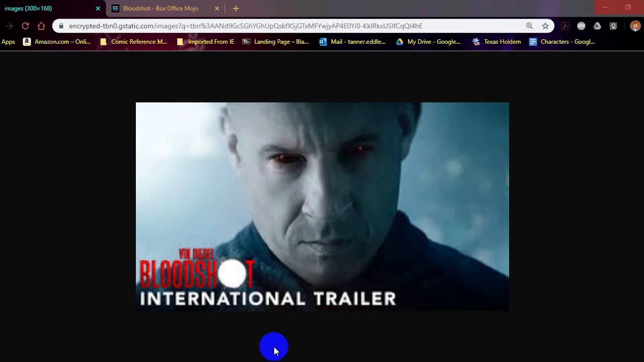
Task: Close the Bloodshot - Box Office Mojo tab
Action: 217,9
